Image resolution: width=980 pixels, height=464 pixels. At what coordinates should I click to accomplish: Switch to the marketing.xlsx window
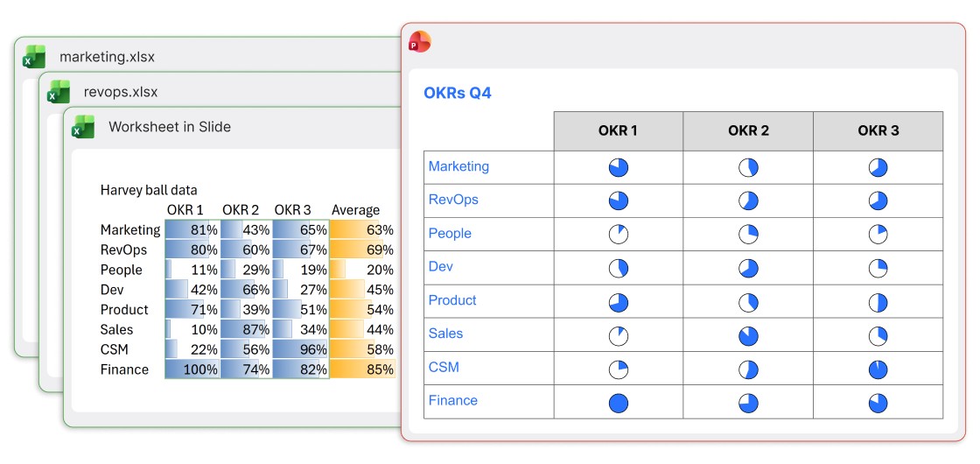[x=107, y=57]
